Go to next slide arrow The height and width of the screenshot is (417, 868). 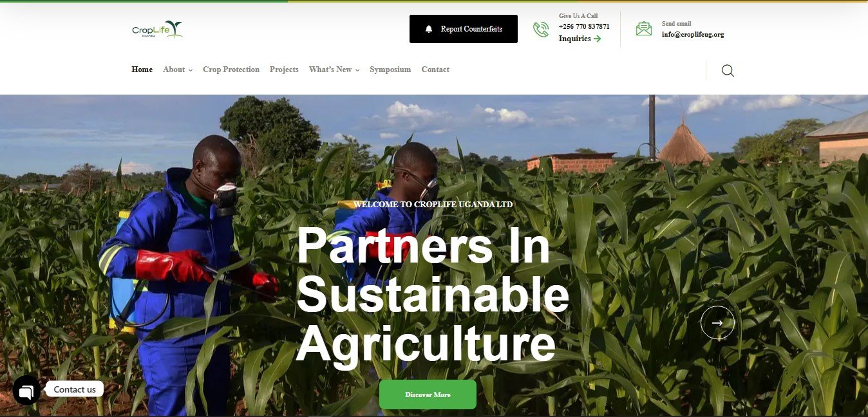coord(717,323)
